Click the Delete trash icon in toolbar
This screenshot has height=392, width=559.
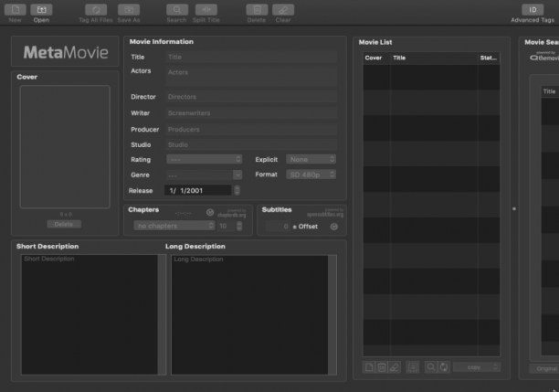257,10
